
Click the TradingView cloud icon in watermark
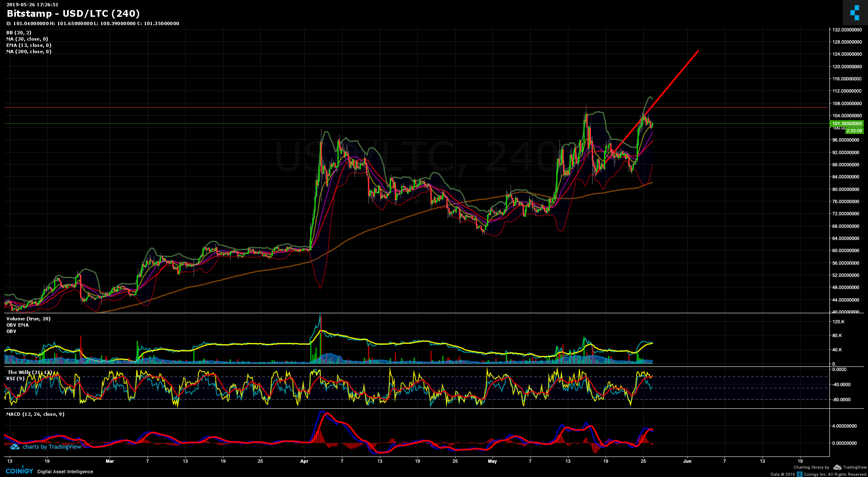(15, 447)
